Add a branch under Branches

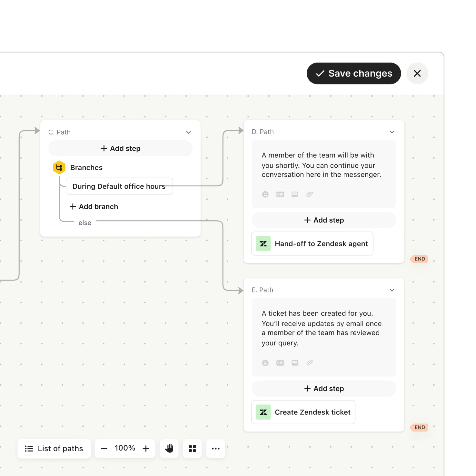94,206
